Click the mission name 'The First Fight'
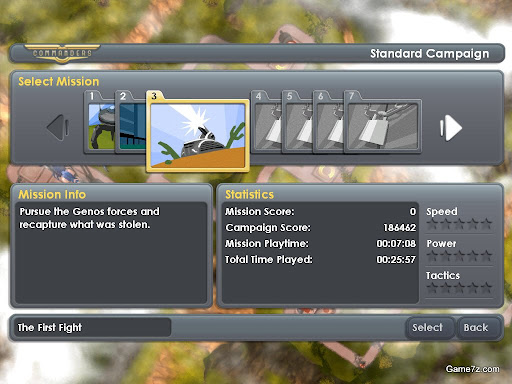 [50, 328]
